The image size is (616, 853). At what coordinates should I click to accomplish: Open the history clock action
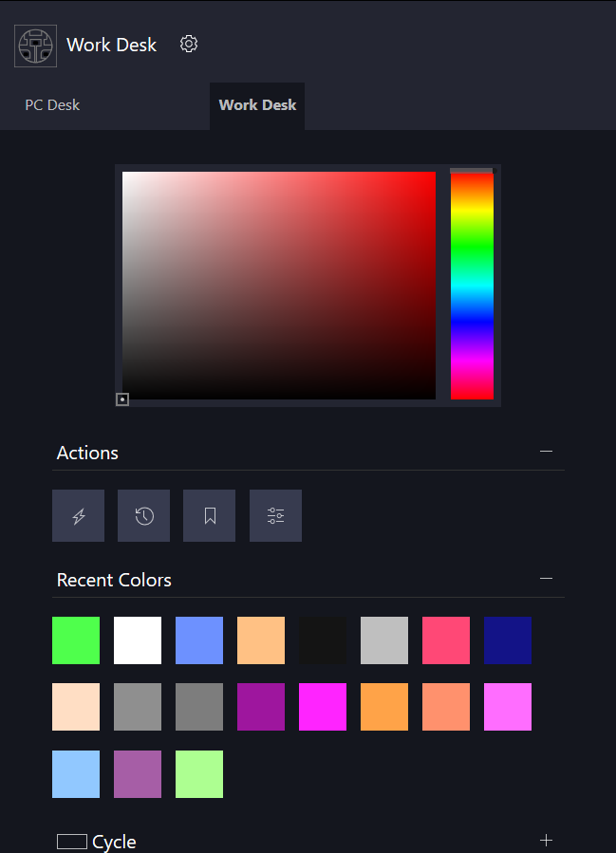tap(143, 516)
